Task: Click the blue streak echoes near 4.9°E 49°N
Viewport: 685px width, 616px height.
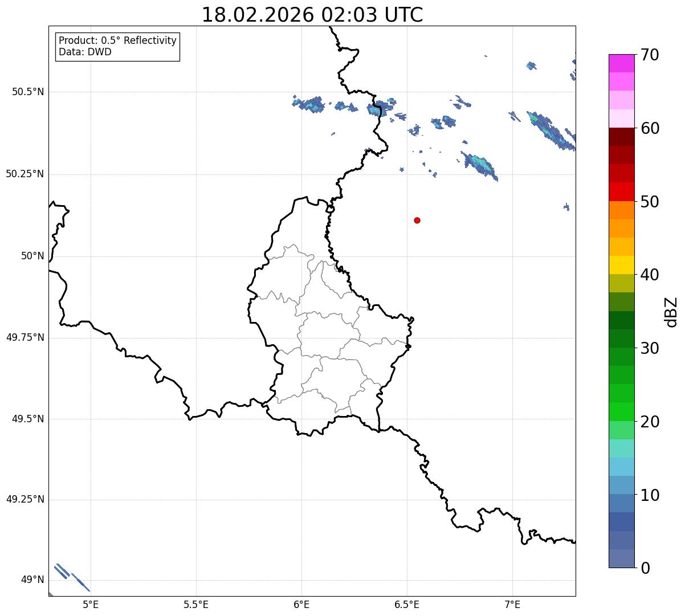Action: 72,577
